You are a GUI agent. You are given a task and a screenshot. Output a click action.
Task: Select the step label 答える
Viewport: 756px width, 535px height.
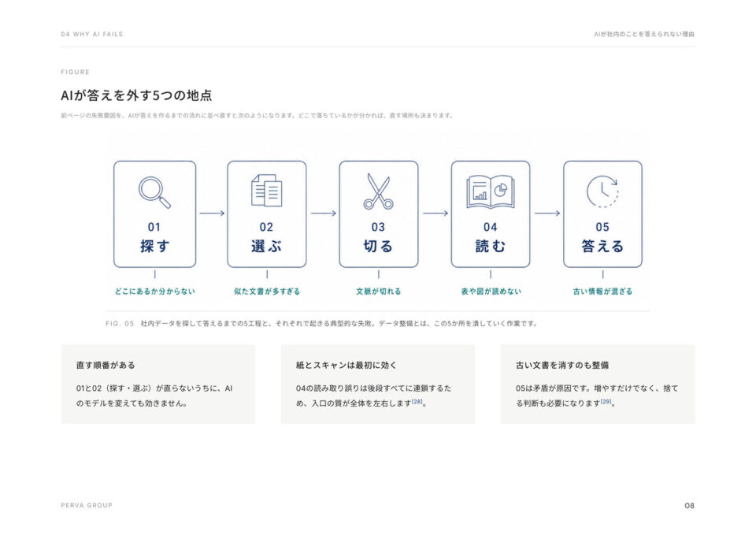tap(602, 246)
